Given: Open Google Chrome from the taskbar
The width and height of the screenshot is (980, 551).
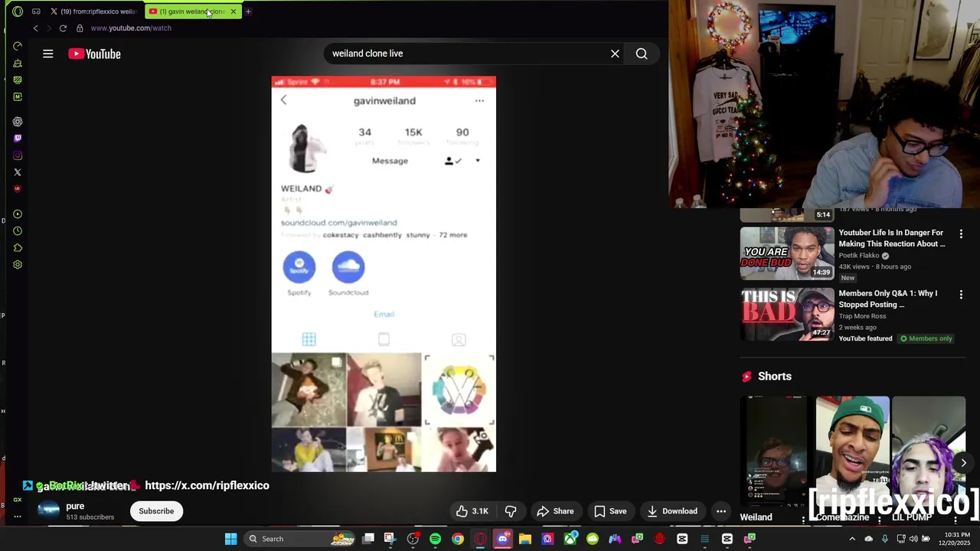Looking at the screenshot, I should pos(457,539).
